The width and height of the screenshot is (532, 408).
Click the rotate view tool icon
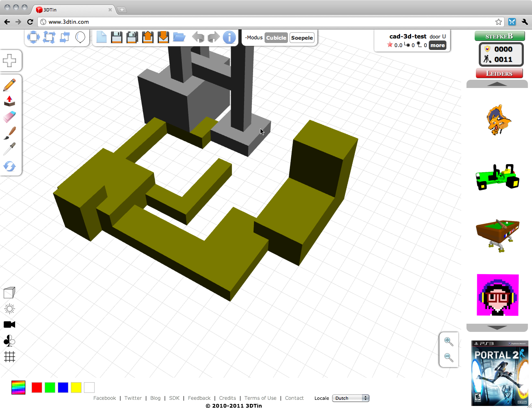tap(65, 37)
